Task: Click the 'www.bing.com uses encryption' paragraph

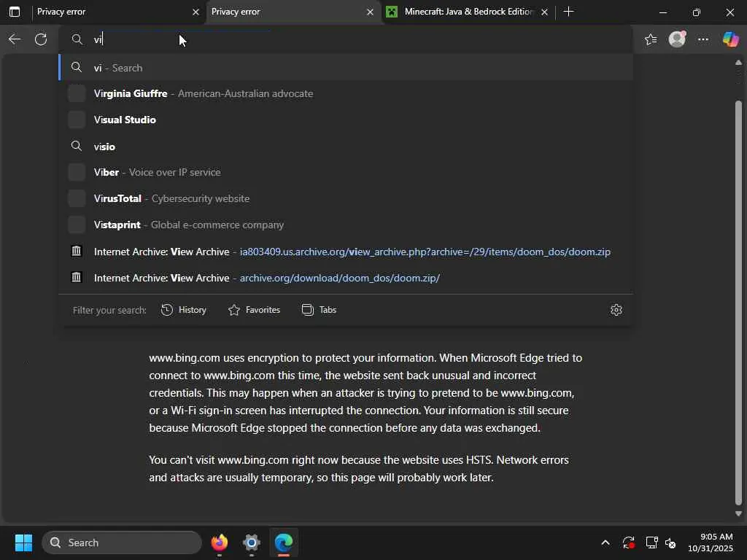Action: (x=366, y=393)
